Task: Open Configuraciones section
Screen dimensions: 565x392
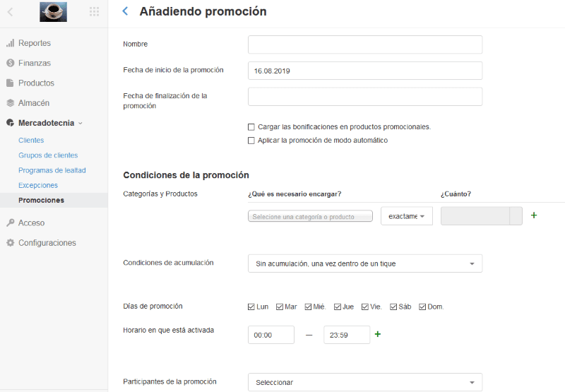Action: click(x=47, y=243)
